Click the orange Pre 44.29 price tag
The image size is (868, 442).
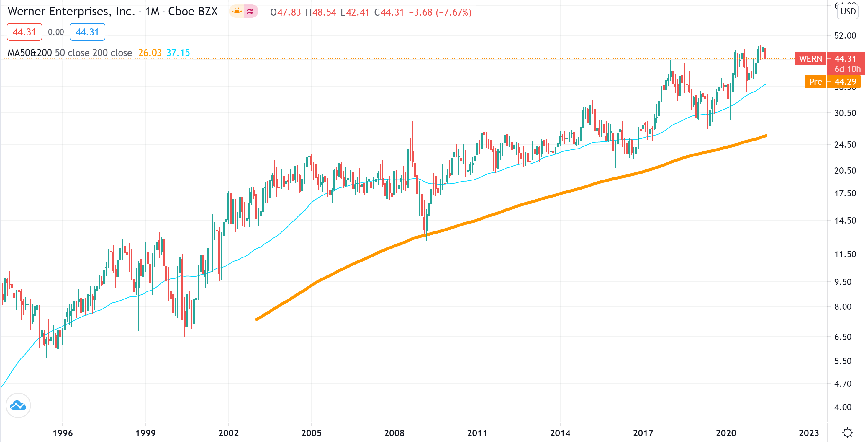(x=833, y=81)
